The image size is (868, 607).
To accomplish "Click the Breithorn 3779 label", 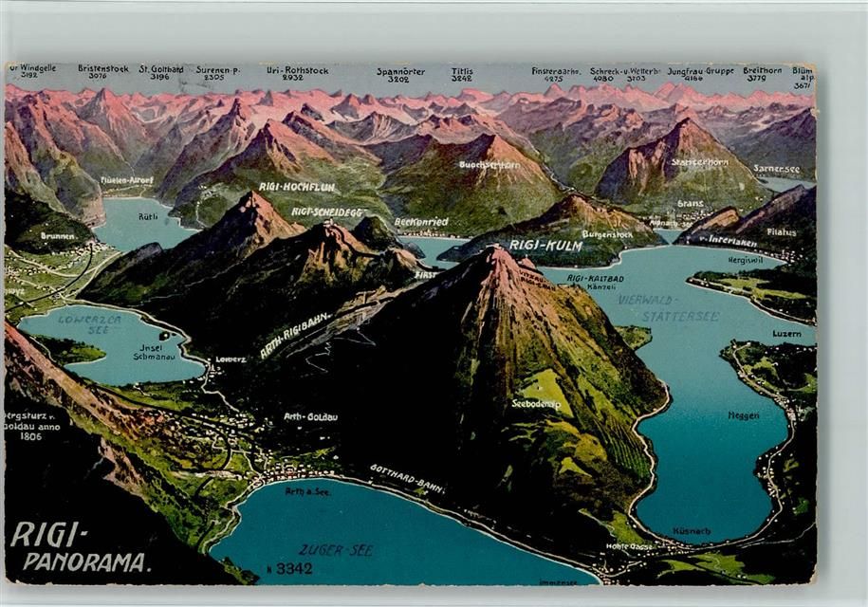I will (763, 74).
